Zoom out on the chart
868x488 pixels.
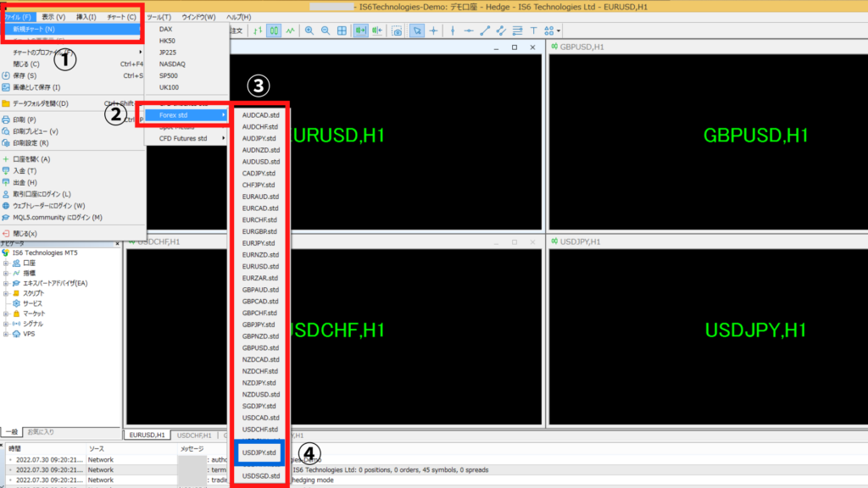click(x=325, y=31)
